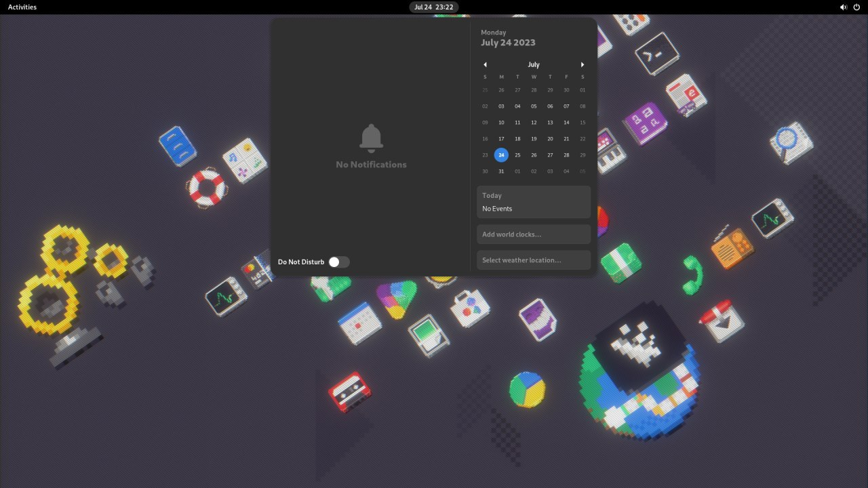Open the volume indicator in top bar
This screenshot has width=868, height=488.
click(844, 7)
